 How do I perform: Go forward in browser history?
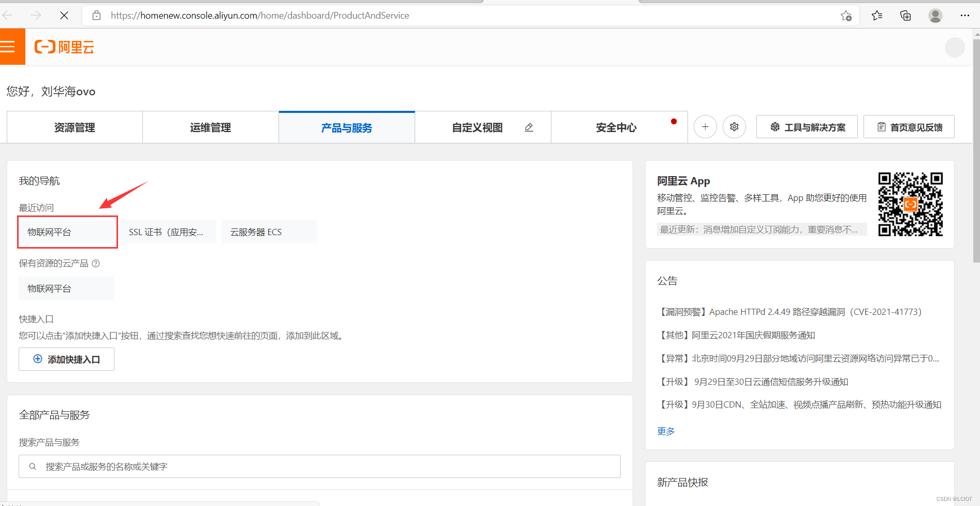(36, 16)
